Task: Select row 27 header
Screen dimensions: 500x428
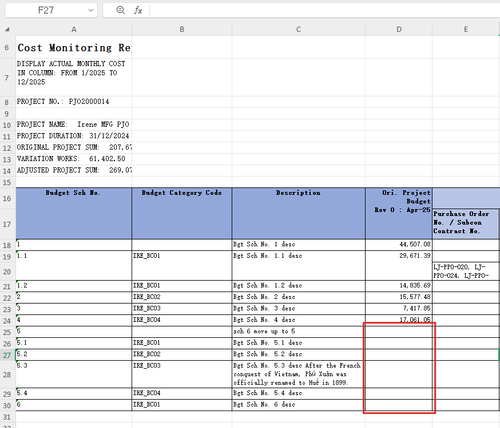Action: [7, 355]
